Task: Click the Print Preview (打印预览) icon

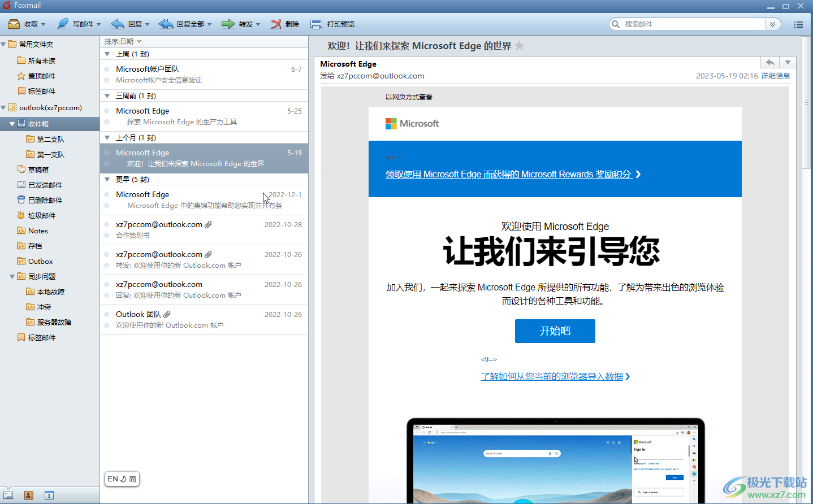Action: click(x=317, y=24)
